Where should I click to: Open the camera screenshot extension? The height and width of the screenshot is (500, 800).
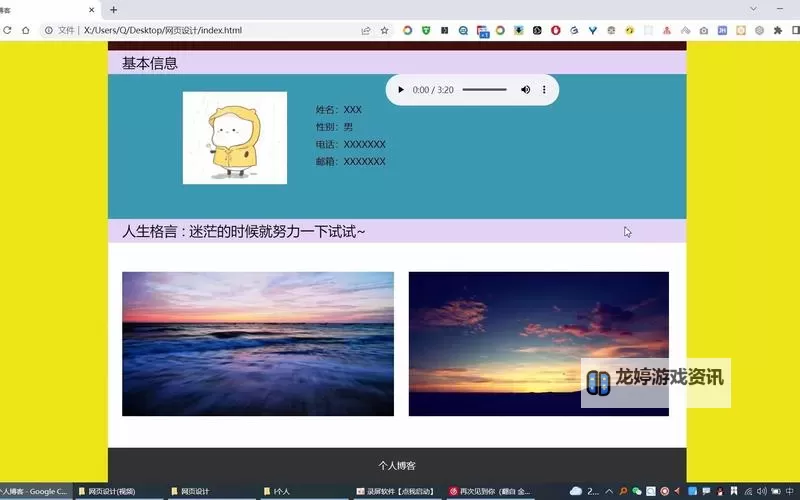point(704,31)
